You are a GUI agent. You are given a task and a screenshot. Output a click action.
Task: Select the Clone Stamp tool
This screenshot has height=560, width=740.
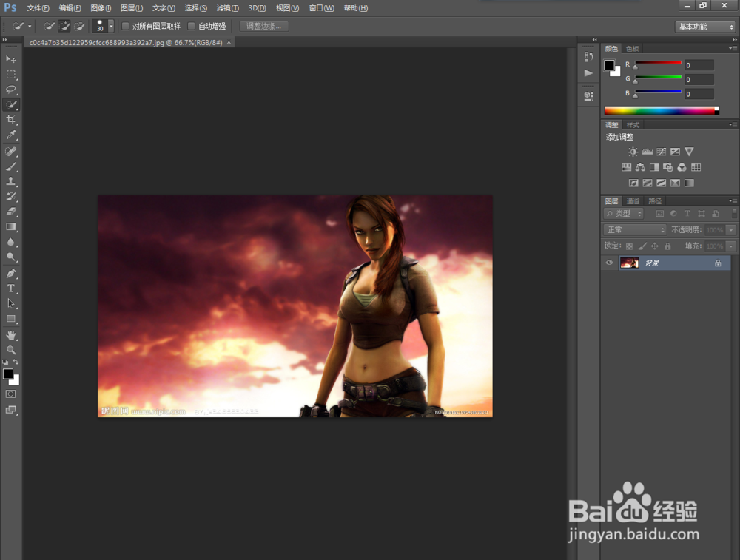click(11, 182)
